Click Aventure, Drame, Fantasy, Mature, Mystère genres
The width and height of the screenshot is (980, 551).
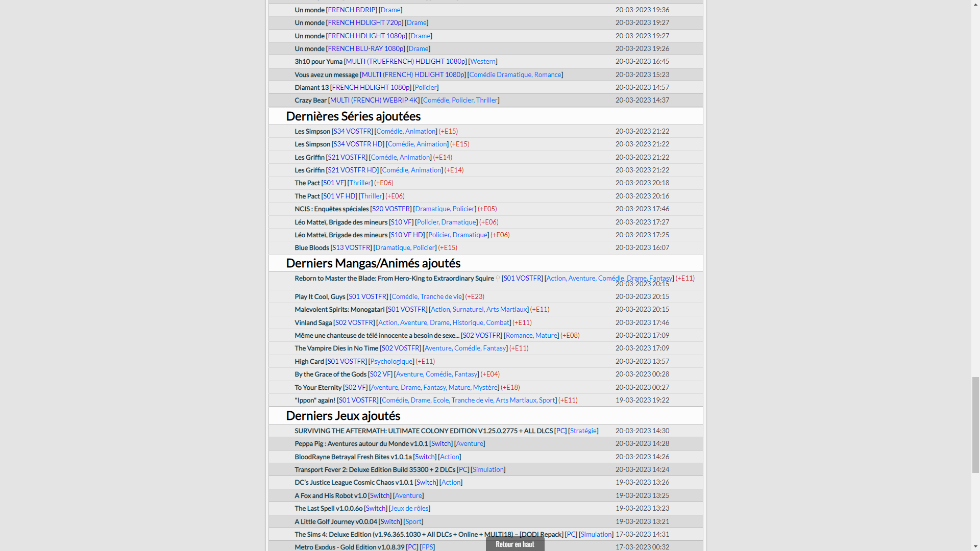(434, 387)
